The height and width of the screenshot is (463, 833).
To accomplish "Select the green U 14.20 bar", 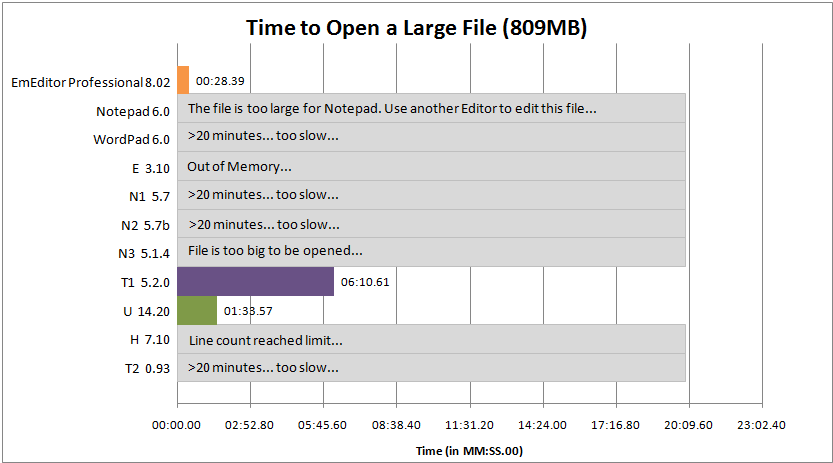I will [197, 311].
